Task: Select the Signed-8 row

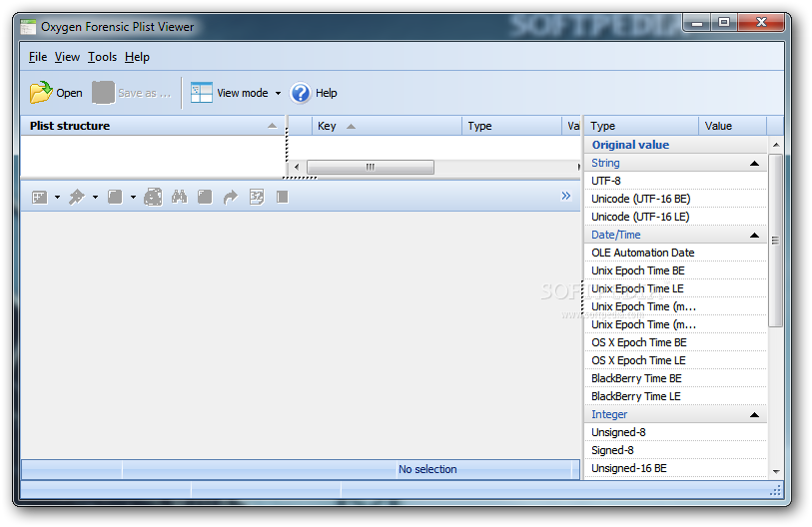Action: click(676, 450)
